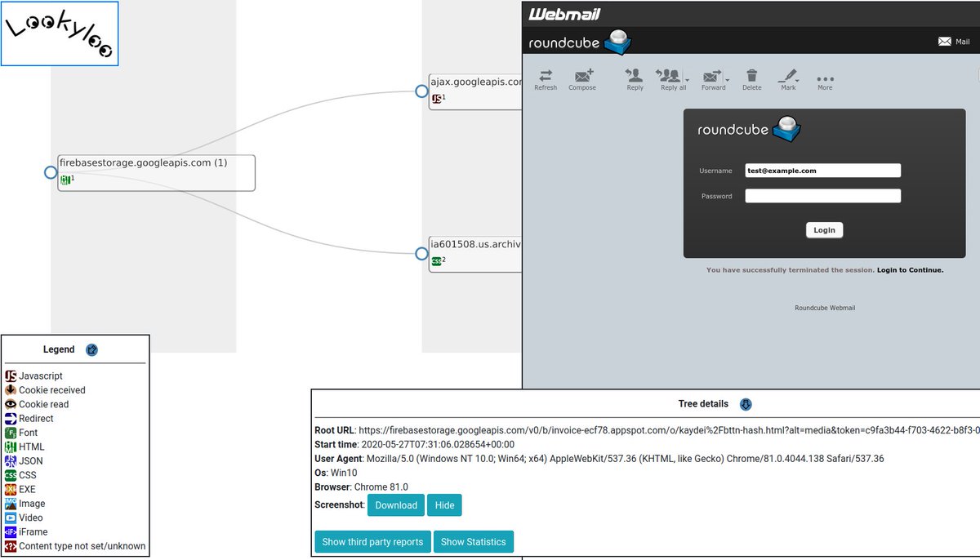Click the Roundcube Webmail footer text
980x560 pixels.
(825, 308)
